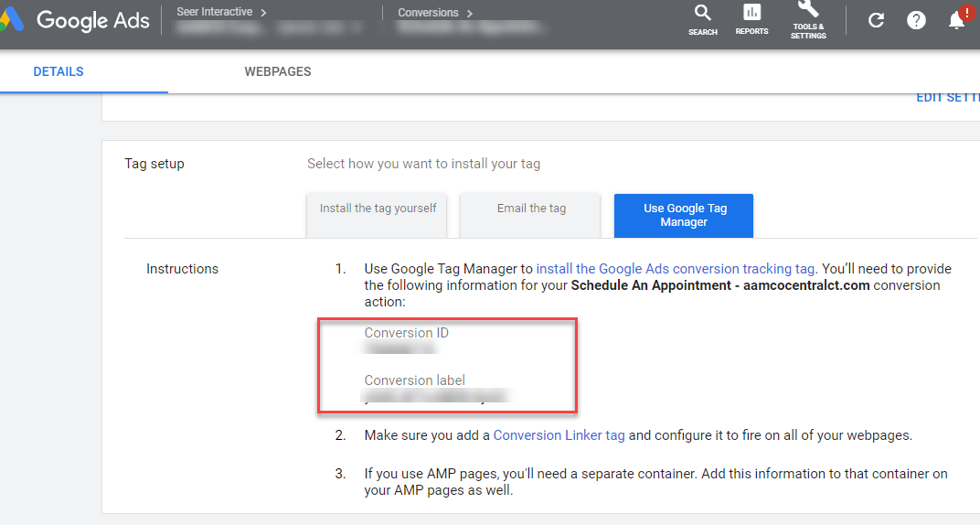This screenshot has width=980, height=525.
Task: Click the Edit Settings link
Action: pos(947,98)
